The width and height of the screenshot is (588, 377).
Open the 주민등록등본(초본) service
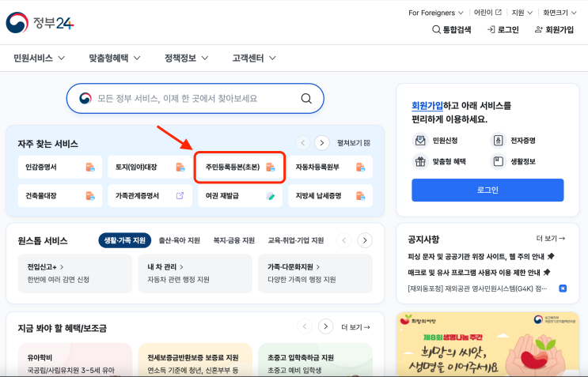(240, 167)
